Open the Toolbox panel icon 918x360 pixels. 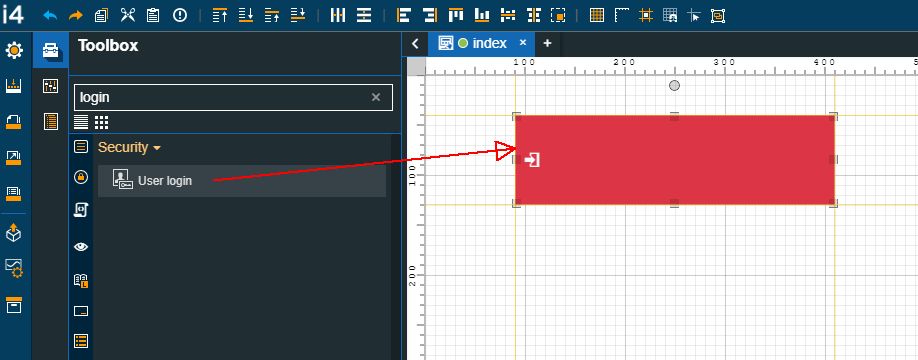[x=51, y=51]
